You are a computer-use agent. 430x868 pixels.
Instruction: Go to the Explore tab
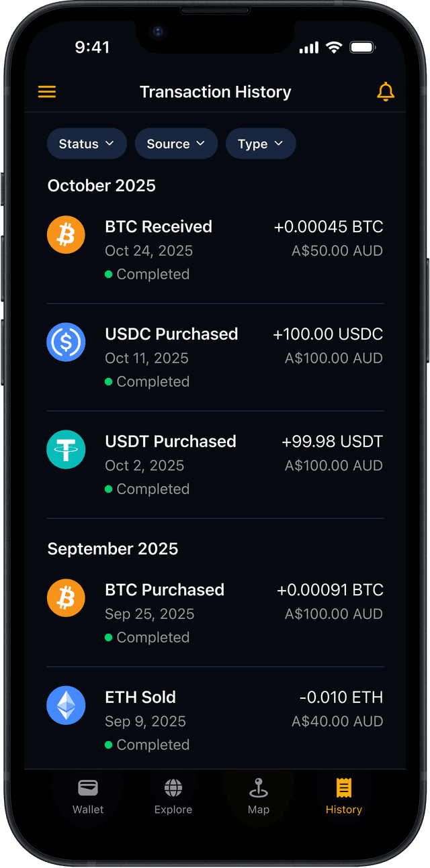click(x=173, y=796)
